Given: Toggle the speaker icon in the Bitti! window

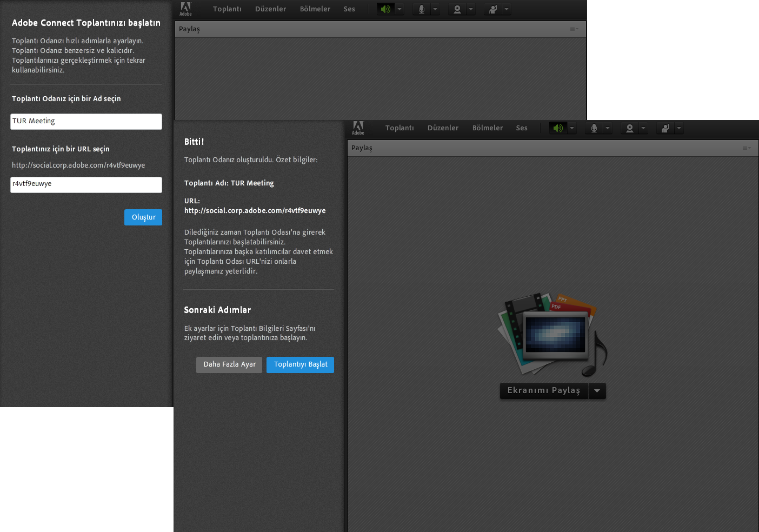Looking at the screenshot, I should (558, 128).
